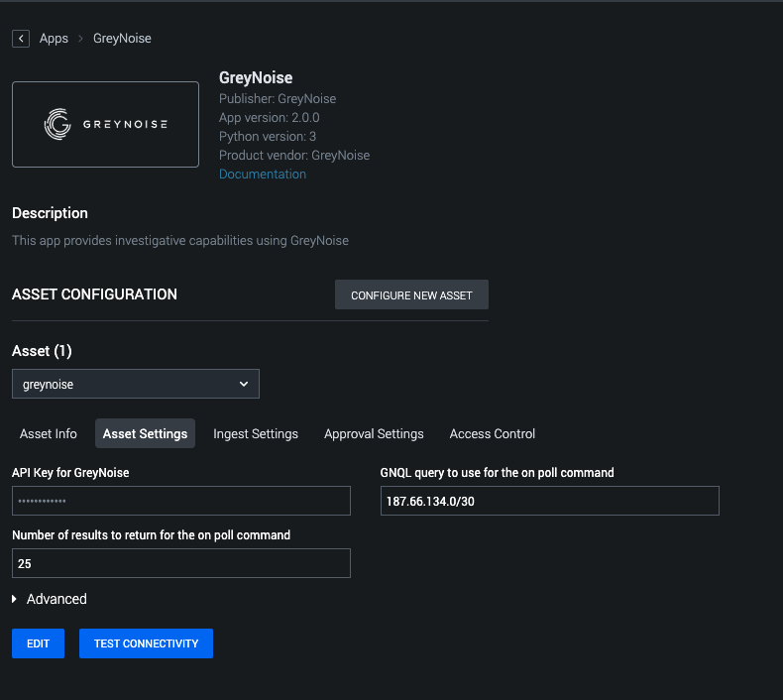Click the 'API Key for GreyNoise' label
Viewport: 783px width, 700px height.
[70, 473]
